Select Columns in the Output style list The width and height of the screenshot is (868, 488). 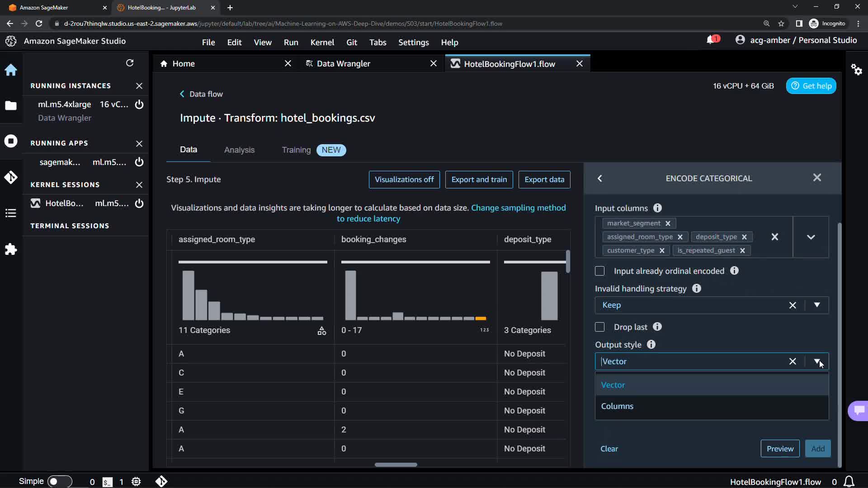(x=617, y=406)
